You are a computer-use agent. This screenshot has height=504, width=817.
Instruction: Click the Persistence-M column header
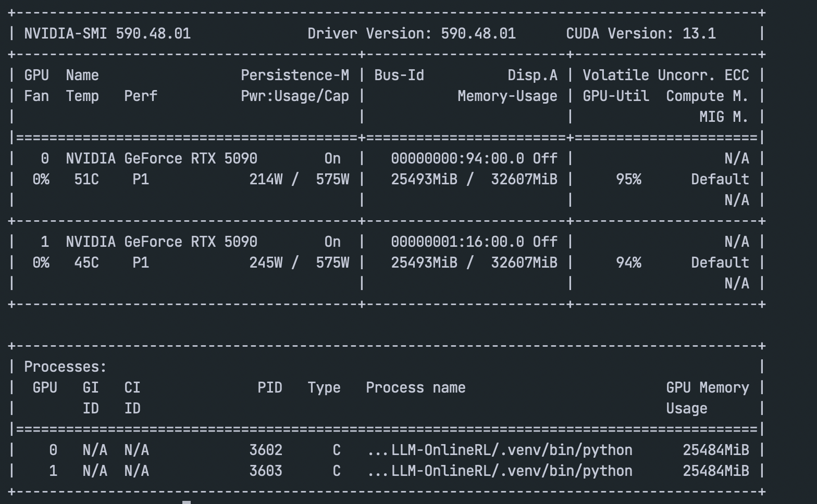[295, 75]
